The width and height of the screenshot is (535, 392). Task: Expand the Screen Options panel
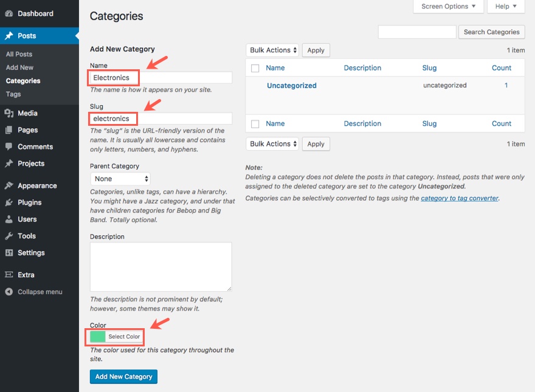pos(448,7)
